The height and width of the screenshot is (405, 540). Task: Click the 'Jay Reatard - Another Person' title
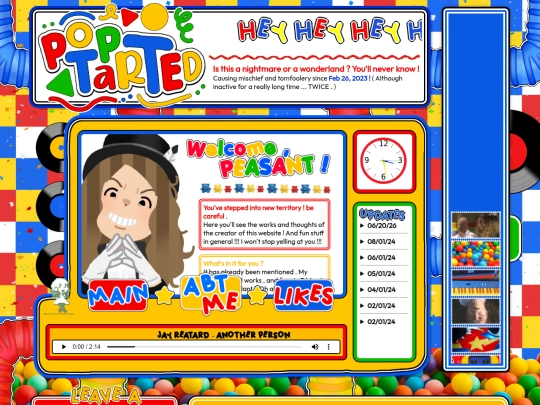[x=224, y=335]
